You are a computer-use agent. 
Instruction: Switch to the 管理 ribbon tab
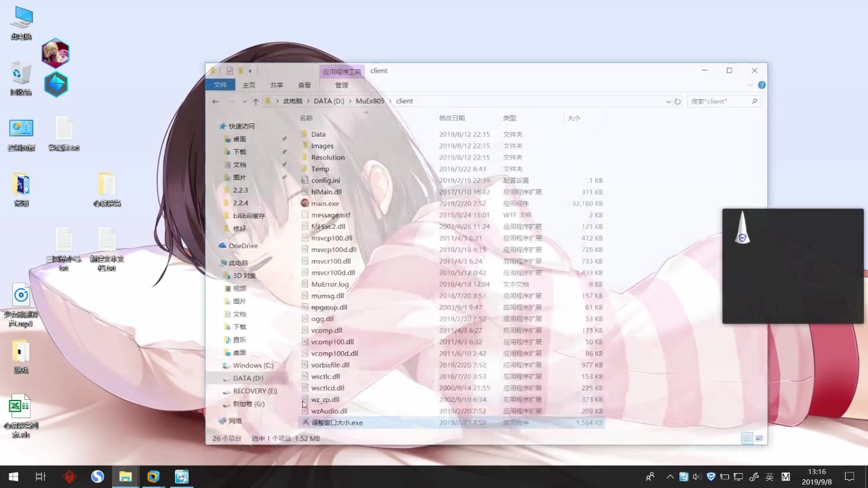coord(341,85)
